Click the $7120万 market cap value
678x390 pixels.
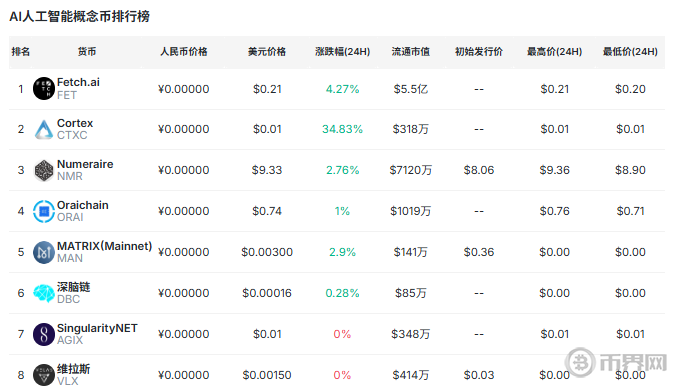(x=411, y=170)
